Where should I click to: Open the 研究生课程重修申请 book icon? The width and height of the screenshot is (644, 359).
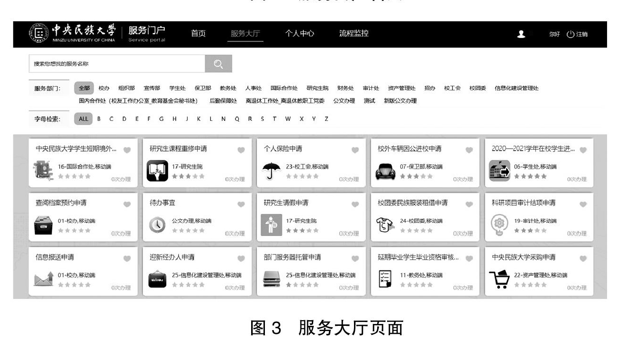point(157,171)
